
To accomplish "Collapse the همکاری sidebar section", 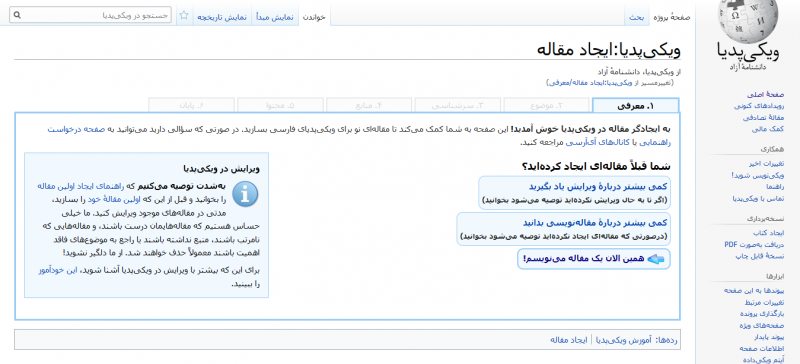I will 772,149.
